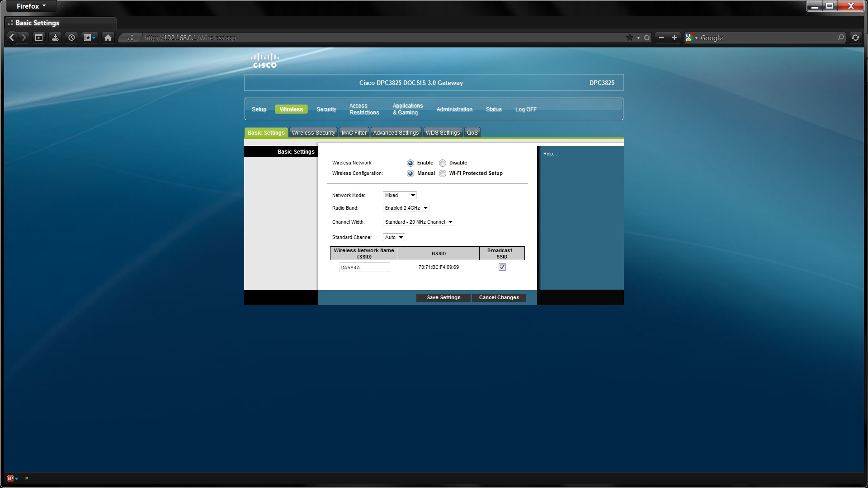Toggle the Broadcast SSID checkbox
The width and height of the screenshot is (868, 488).
[x=502, y=267]
